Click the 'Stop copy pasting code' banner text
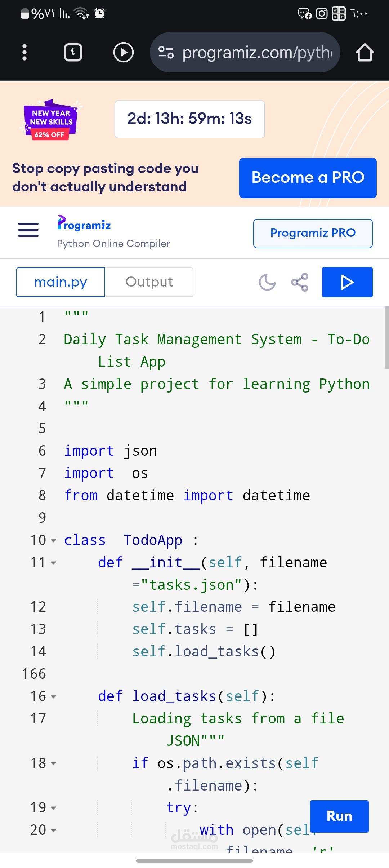This screenshot has width=389, height=868. (x=105, y=178)
